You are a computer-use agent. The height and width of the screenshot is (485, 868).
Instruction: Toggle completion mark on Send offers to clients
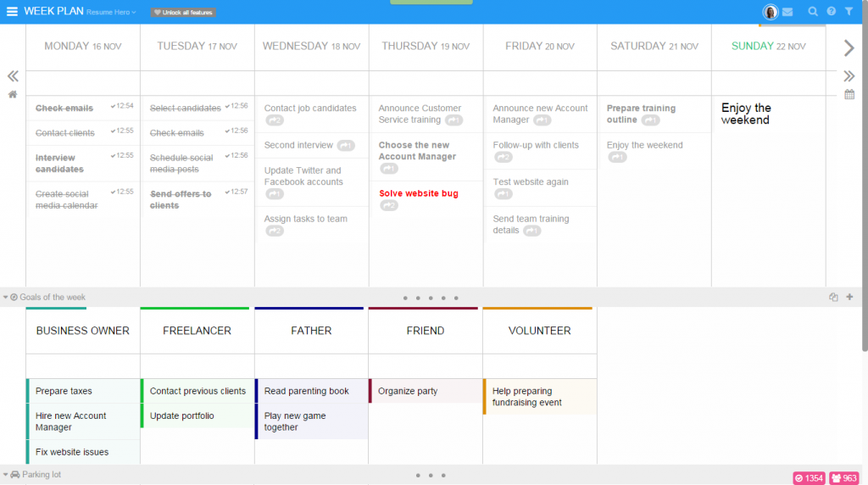228,192
